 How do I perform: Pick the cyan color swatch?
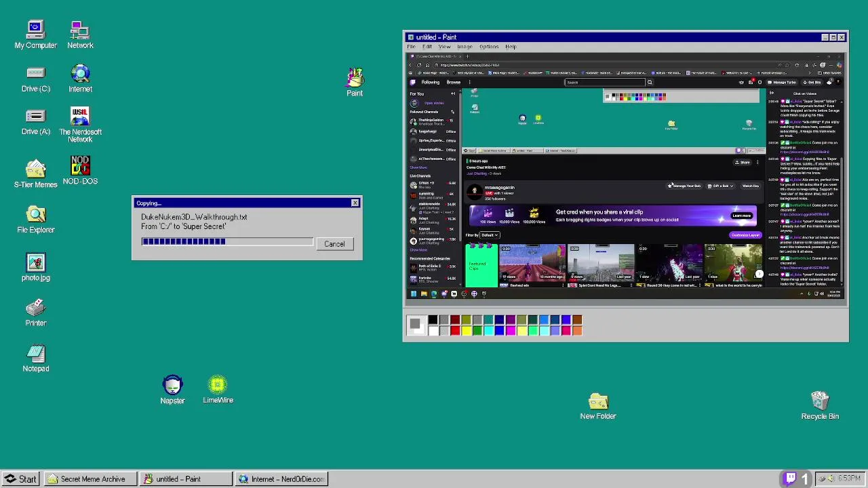pyautogui.click(x=488, y=331)
